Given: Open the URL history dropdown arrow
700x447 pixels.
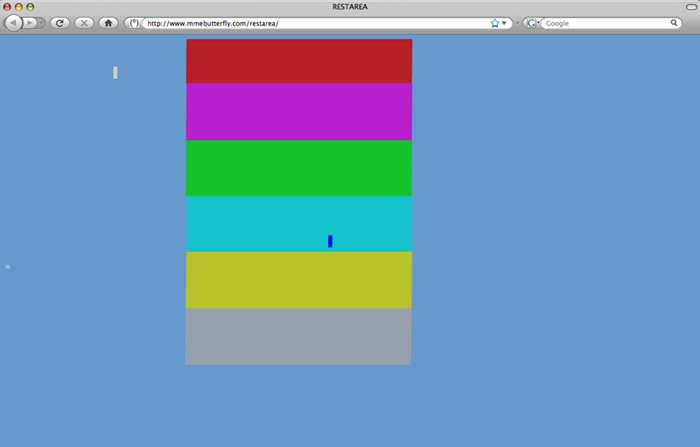Looking at the screenshot, I should click(504, 22).
